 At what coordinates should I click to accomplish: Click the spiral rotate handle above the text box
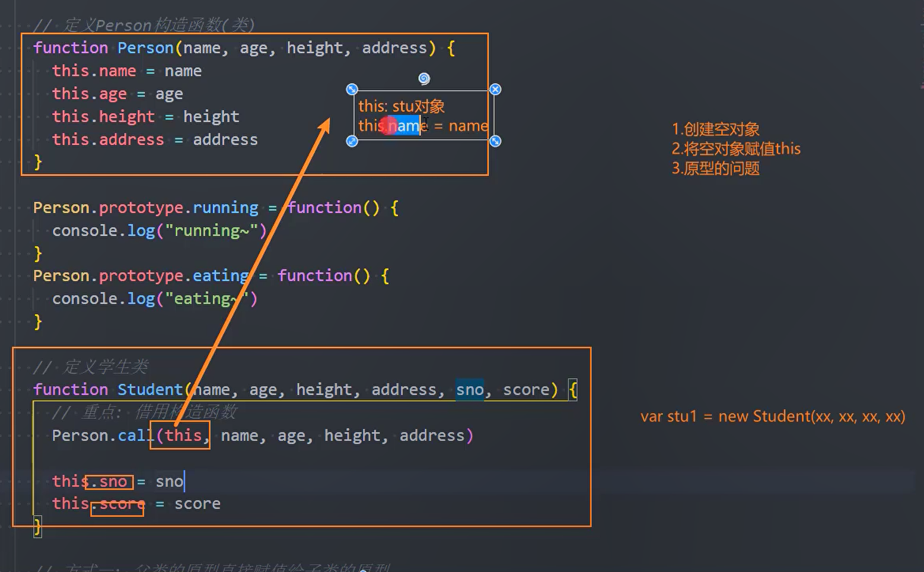pos(424,78)
